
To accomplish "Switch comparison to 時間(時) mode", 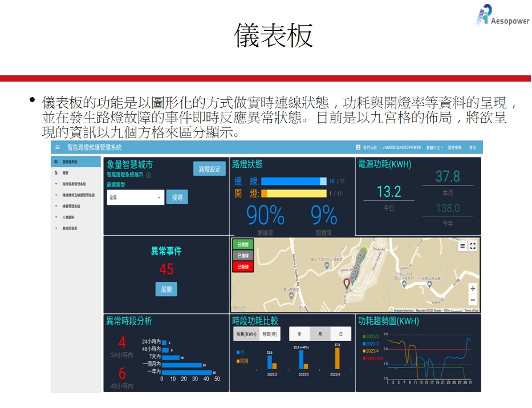I will coord(270,334).
